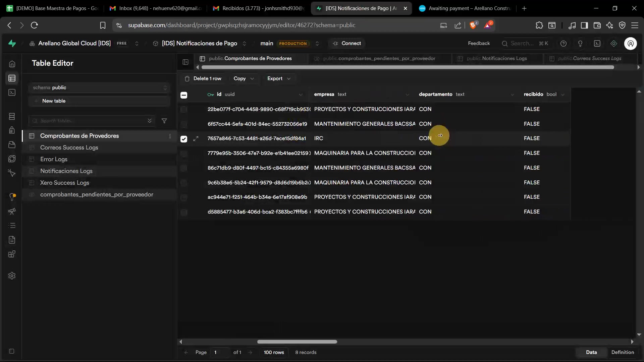Select the Definition tab at bottom

[x=622, y=352]
